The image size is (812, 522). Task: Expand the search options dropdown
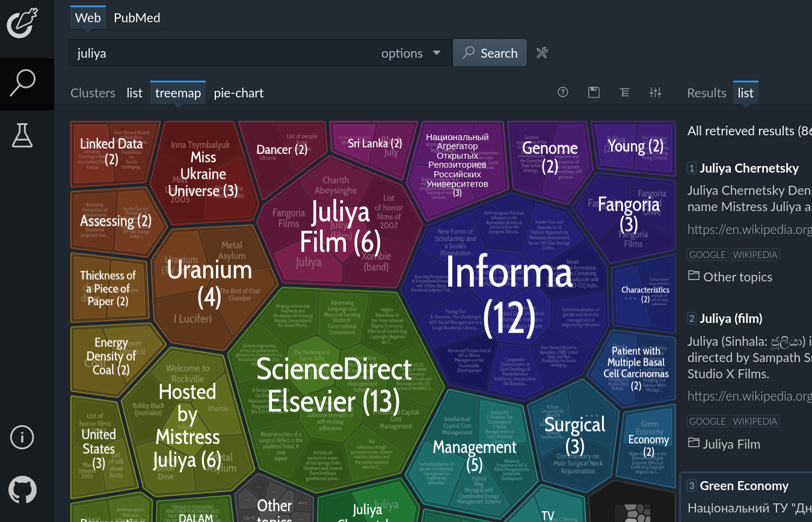[411, 53]
